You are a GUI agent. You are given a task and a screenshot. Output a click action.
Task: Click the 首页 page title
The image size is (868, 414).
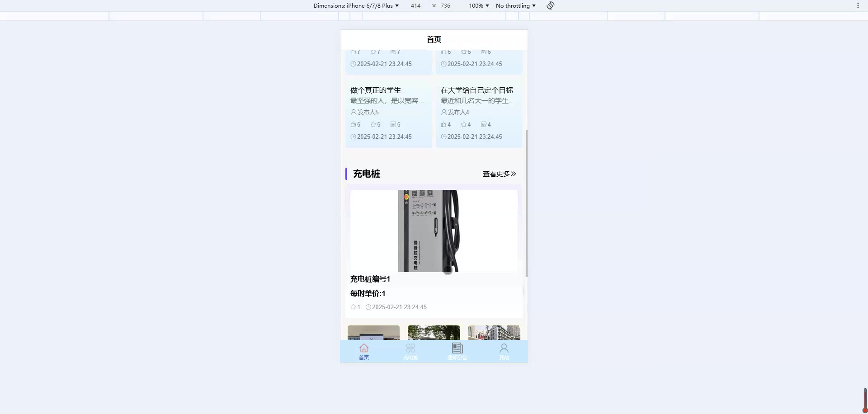click(x=434, y=39)
